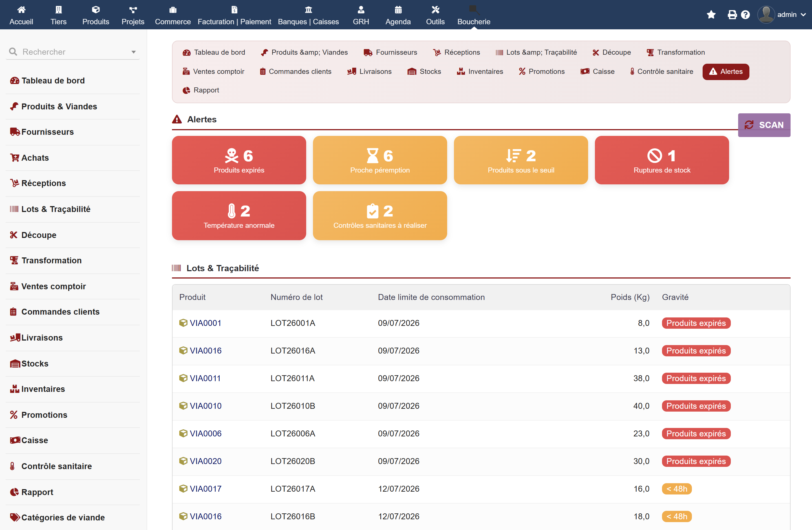
Task: Click the Produits expirés red card
Action: pos(239,160)
